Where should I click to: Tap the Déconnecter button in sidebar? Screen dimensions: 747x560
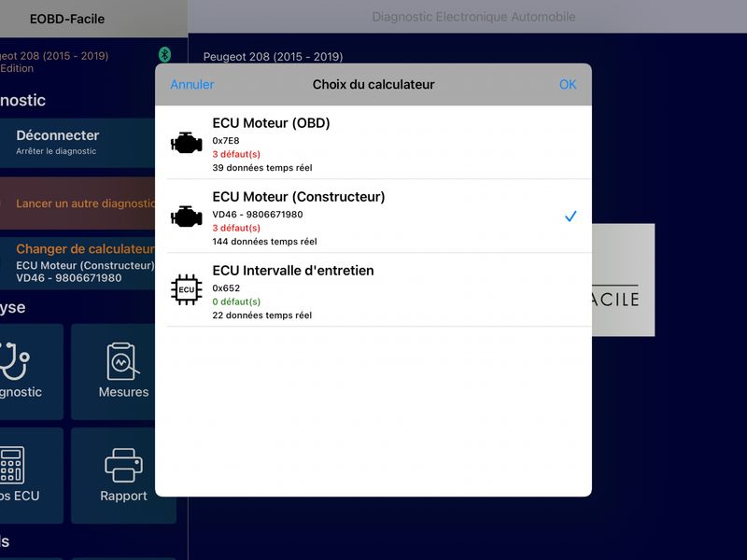[x=78, y=143]
